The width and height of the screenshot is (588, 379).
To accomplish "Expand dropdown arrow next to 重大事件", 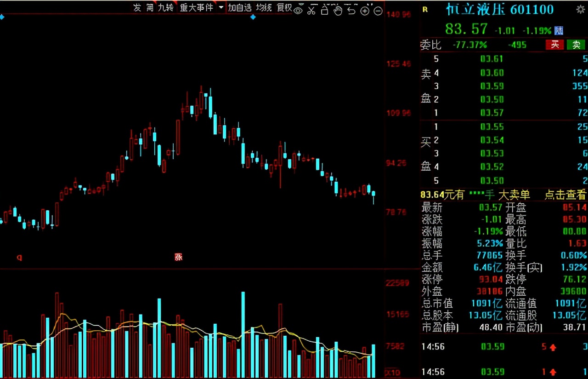I will 221,8.
